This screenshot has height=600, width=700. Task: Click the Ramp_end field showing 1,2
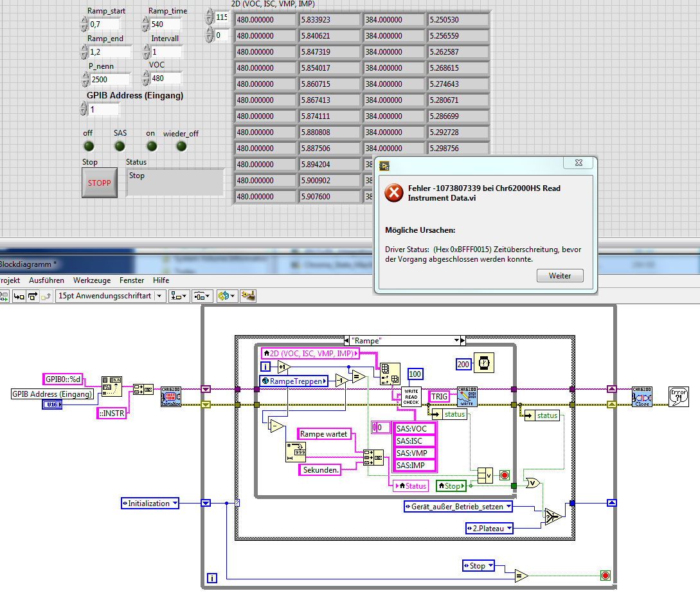click(111, 52)
